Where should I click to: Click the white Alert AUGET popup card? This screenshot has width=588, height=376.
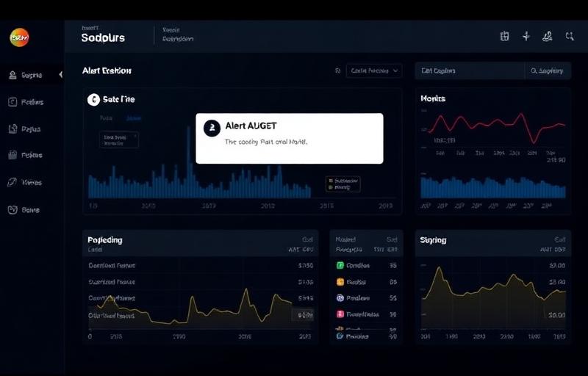[289, 138]
